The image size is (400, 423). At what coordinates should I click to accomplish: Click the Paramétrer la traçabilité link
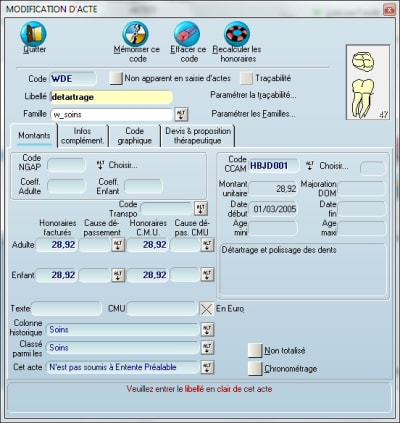[253, 95]
